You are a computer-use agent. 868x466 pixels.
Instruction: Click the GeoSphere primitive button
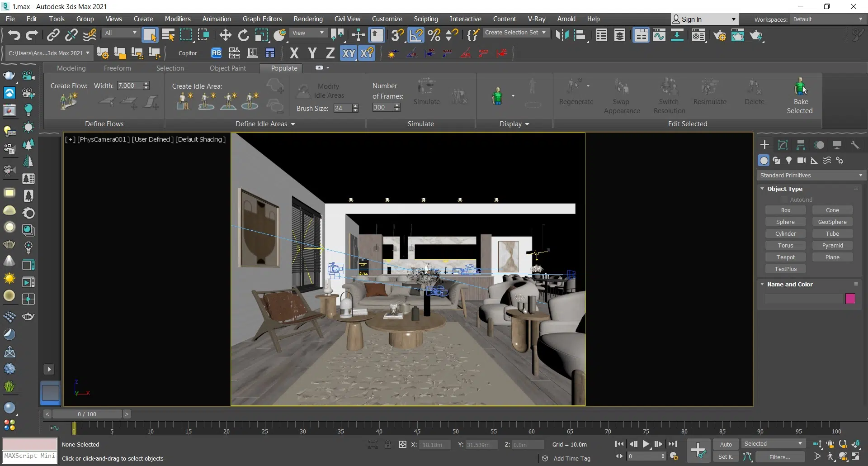(832, 222)
